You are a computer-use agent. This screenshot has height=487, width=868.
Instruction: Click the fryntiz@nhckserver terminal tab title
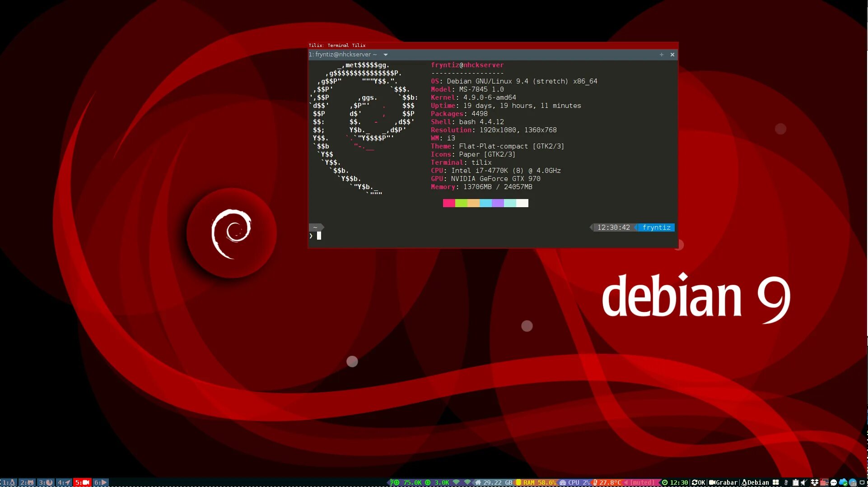coord(343,55)
